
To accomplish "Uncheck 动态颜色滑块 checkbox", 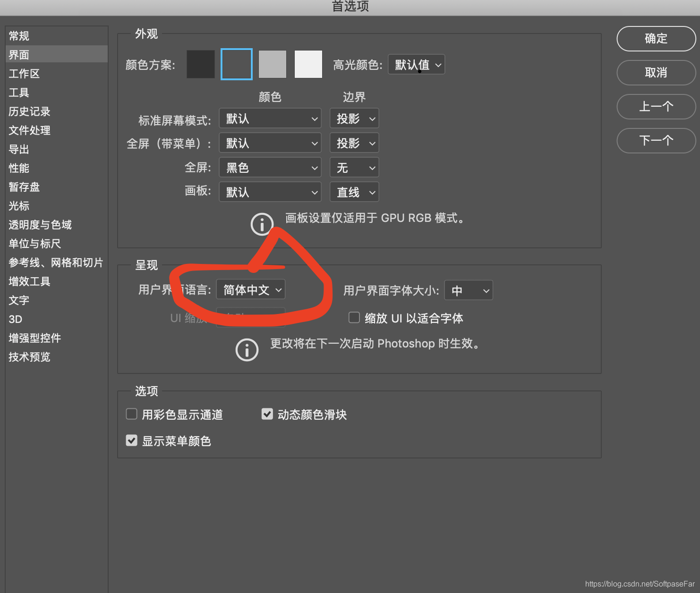I will click(267, 414).
